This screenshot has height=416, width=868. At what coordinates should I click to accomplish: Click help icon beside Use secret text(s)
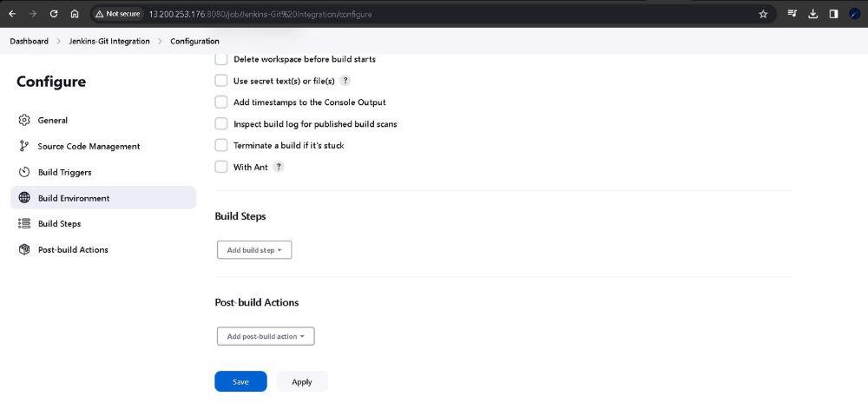coord(345,81)
